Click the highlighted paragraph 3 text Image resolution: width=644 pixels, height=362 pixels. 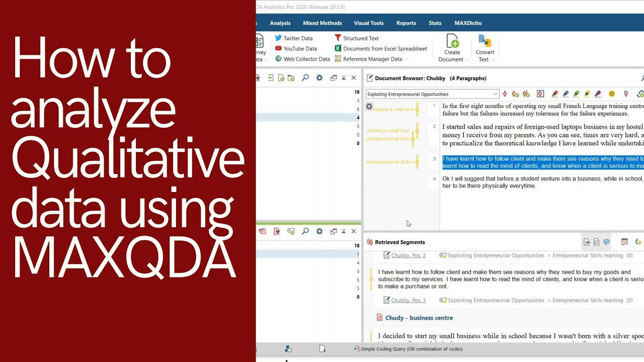pyautogui.click(x=543, y=162)
